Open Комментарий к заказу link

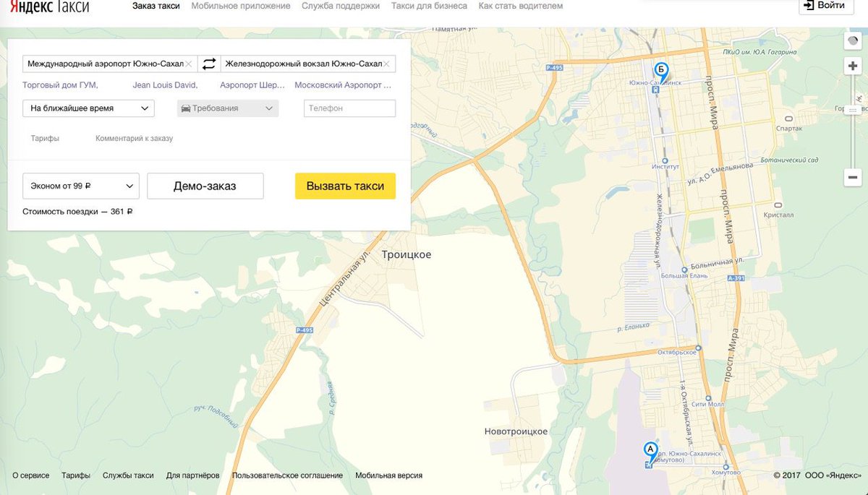(x=135, y=138)
